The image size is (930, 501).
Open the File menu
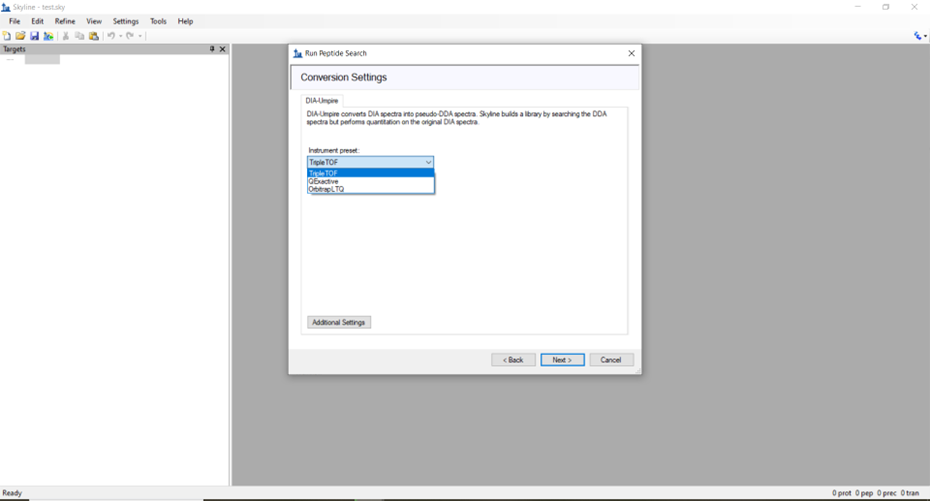click(x=15, y=21)
